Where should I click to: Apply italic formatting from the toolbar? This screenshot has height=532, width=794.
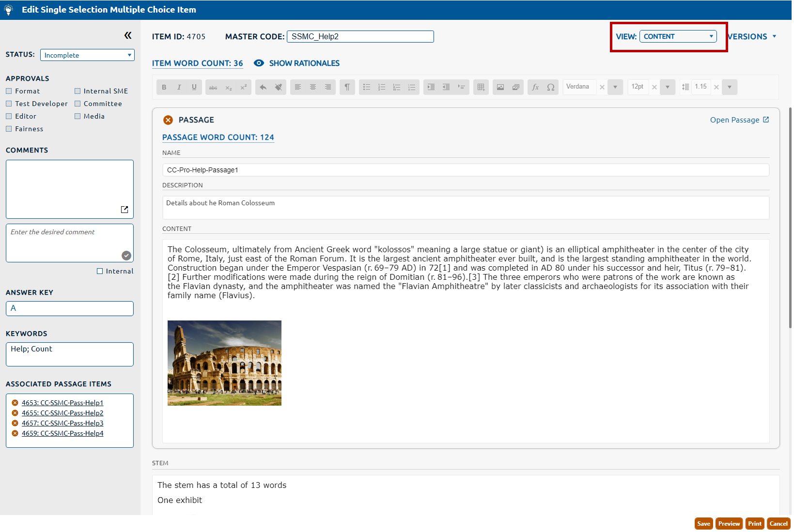[179, 87]
